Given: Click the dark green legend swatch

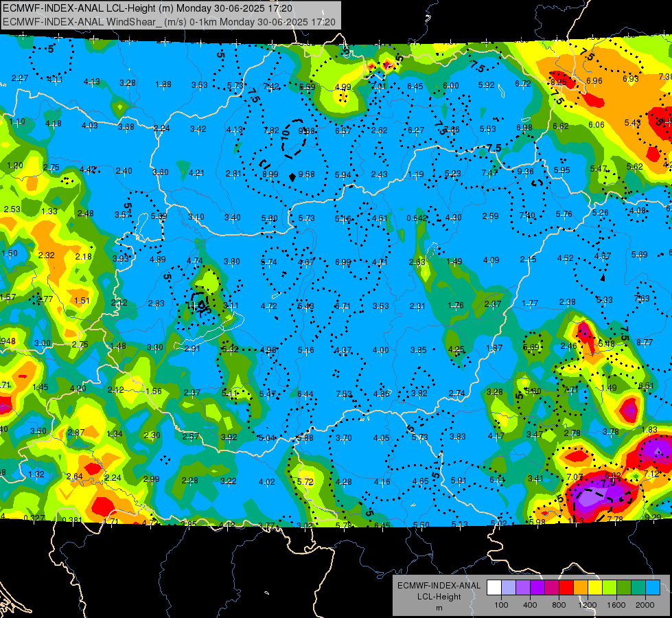Looking at the screenshot, I should pyautogui.click(x=623, y=588).
